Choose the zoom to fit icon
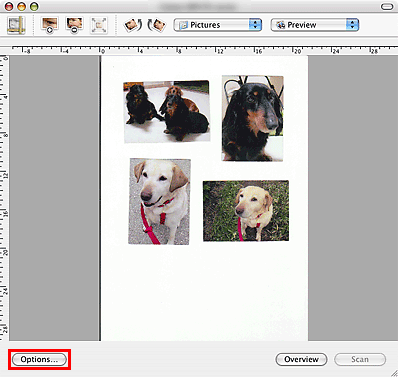398x377 pixels. point(99,25)
